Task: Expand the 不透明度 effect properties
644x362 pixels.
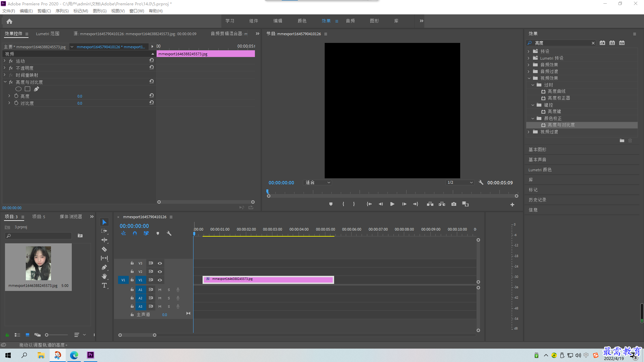Action: 5,68
